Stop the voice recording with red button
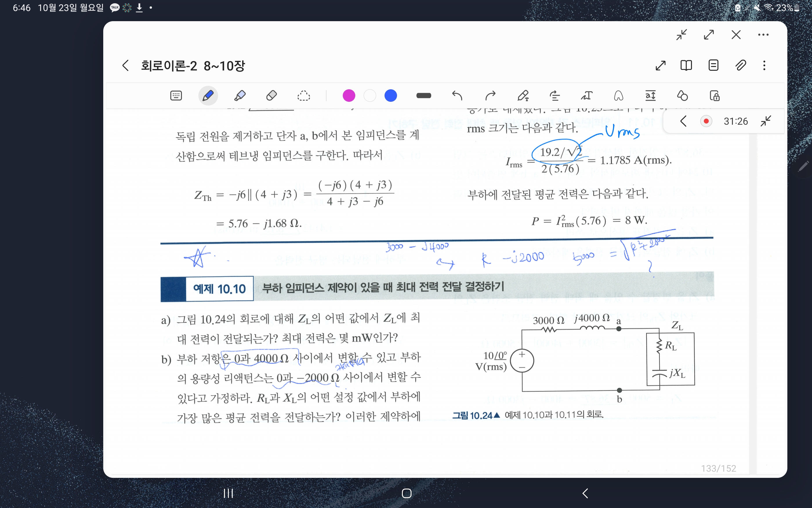Image resolution: width=812 pixels, height=508 pixels. coord(706,121)
